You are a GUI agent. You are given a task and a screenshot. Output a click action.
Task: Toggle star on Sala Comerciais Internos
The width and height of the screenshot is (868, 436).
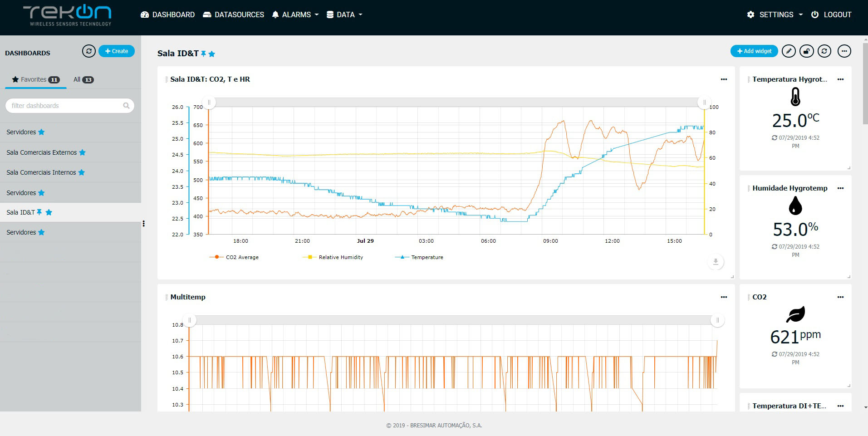click(x=82, y=172)
